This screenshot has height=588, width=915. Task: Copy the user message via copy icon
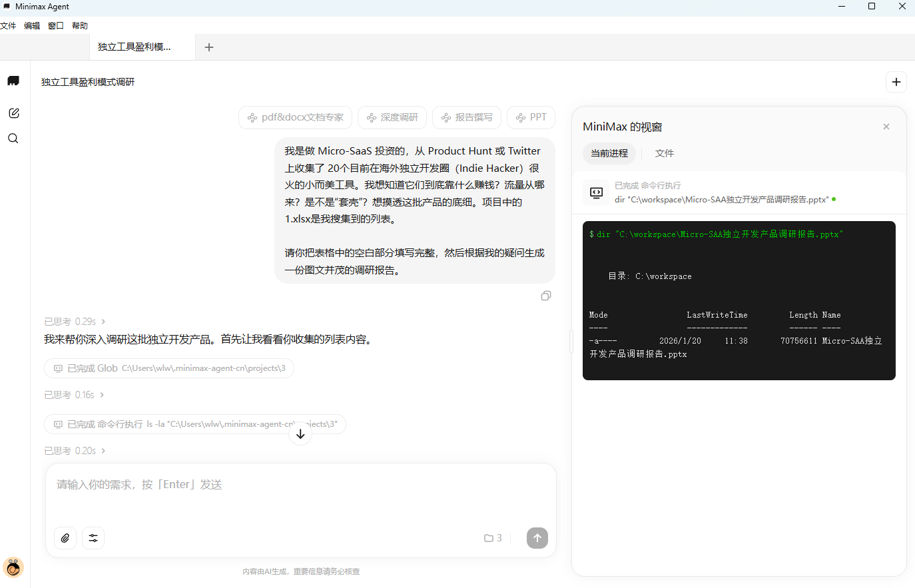[x=546, y=296]
